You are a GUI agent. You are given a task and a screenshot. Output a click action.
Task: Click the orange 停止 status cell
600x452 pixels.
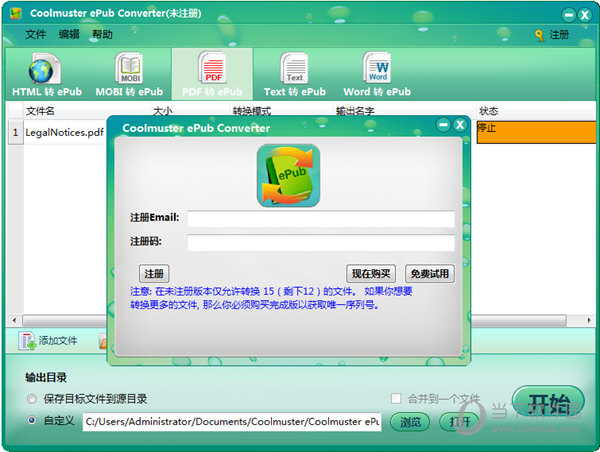536,132
